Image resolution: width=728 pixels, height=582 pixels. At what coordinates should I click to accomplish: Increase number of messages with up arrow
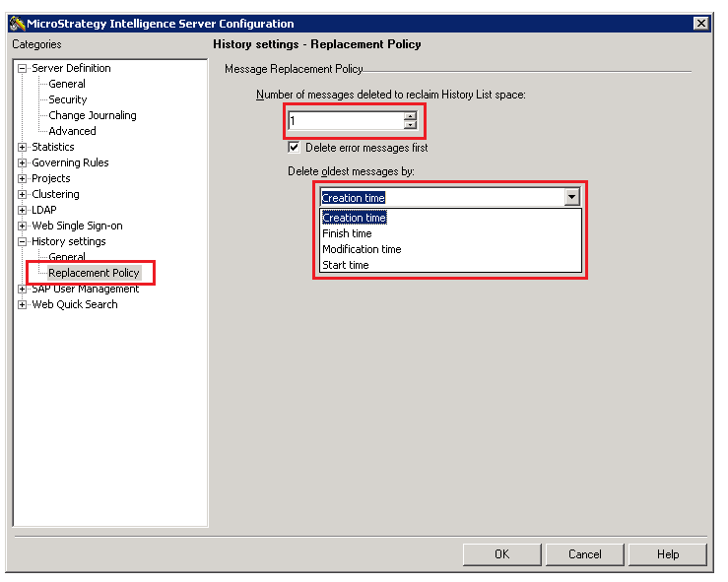click(410, 116)
